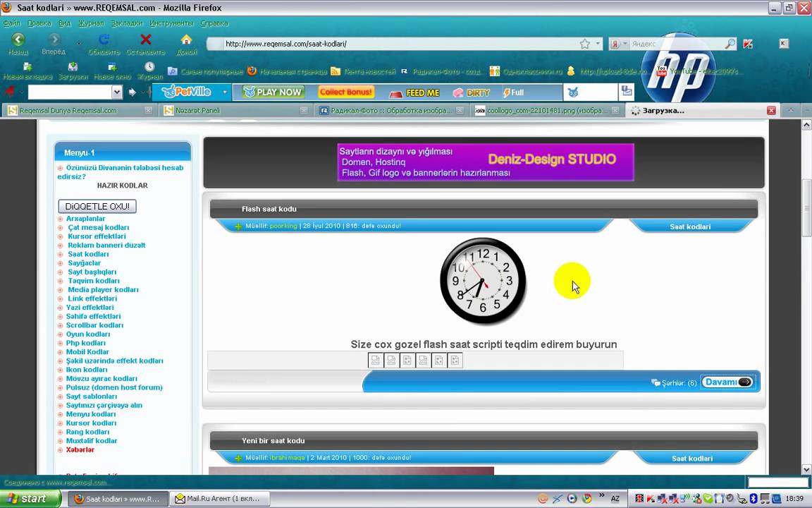Switch to the Reqemsal Dunya Reqemsal.com tab
This screenshot has width=812, height=508.
[68, 111]
